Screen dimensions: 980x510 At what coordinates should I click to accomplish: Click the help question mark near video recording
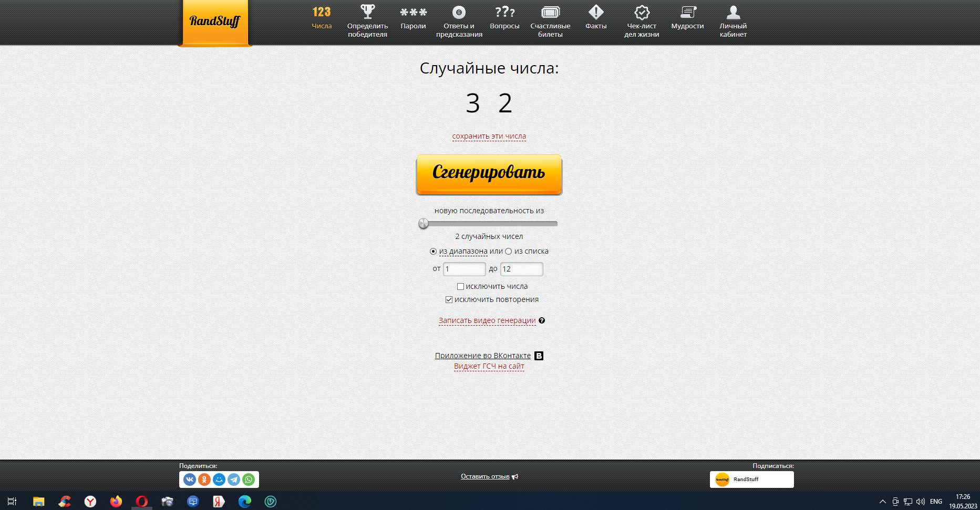point(542,320)
